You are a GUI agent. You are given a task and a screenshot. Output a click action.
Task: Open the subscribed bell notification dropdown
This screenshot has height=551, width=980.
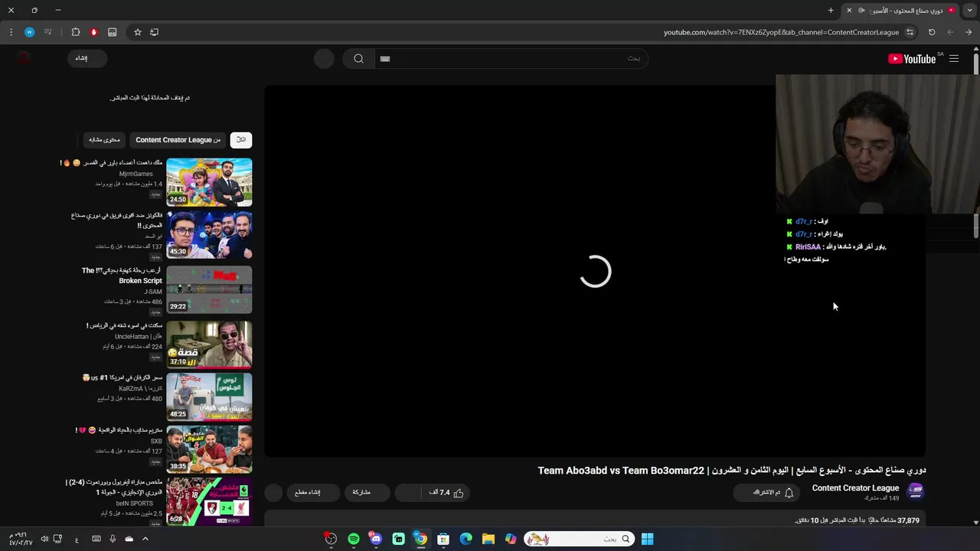[767, 493]
